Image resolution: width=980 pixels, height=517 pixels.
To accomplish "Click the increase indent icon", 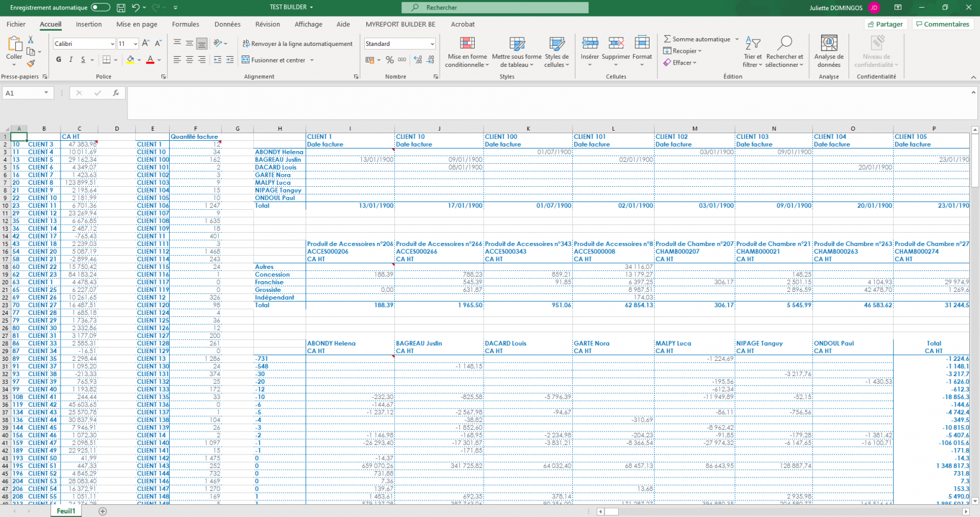I will 230,60.
